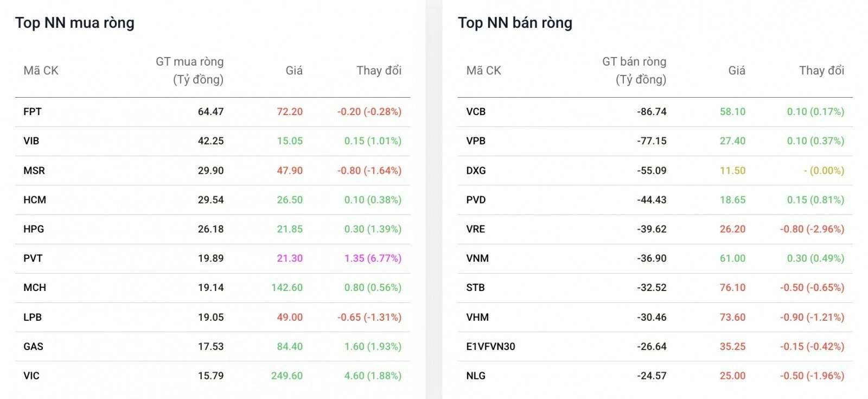Select VPB net sell value -77.15

click(652, 141)
